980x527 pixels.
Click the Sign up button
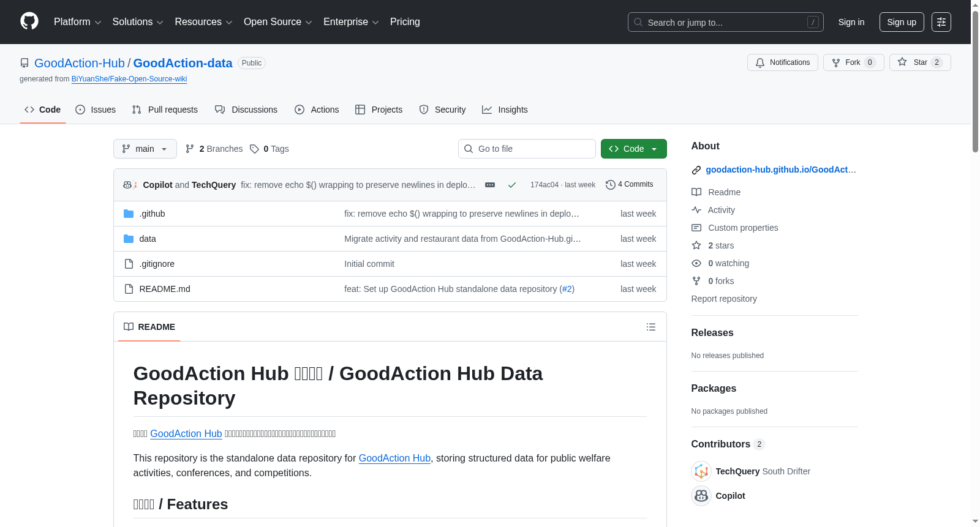(x=902, y=22)
